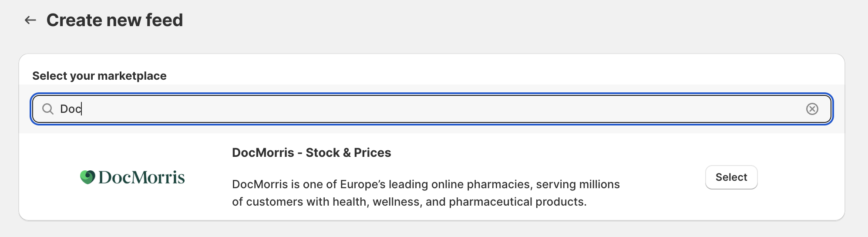This screenshot has width=868, height=237.
Task: Click the "Create new feed" page heading
Action: (114, 20)
